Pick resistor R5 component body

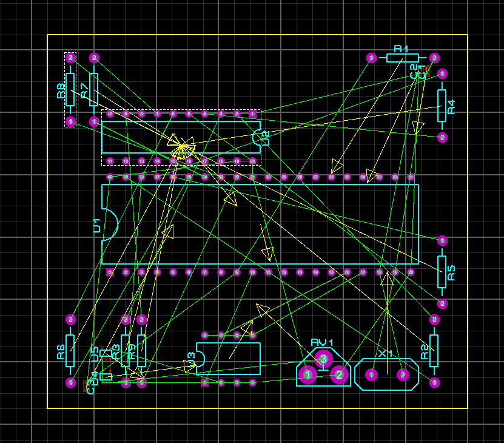point(442,272)
